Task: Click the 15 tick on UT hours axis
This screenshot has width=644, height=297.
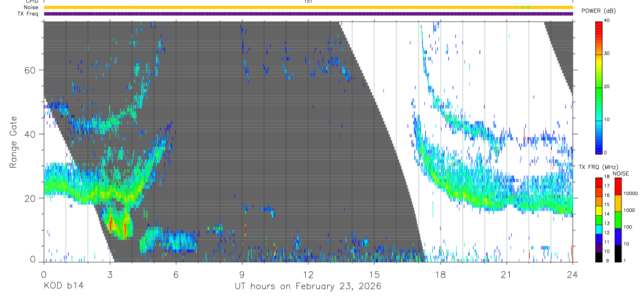Action: click(x=374, y=274)
